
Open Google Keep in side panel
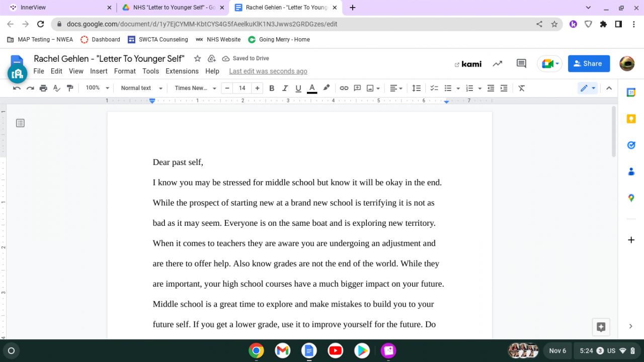click(631, 119)
